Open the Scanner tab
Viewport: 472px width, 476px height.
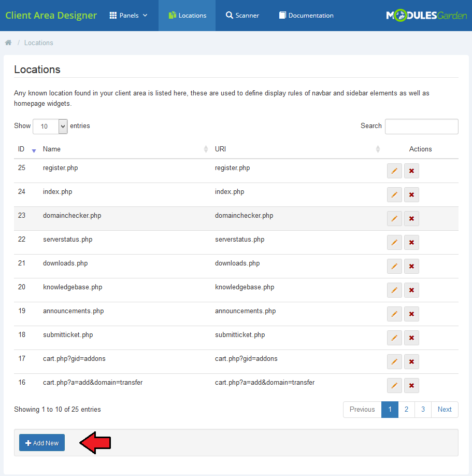point(242,16)
